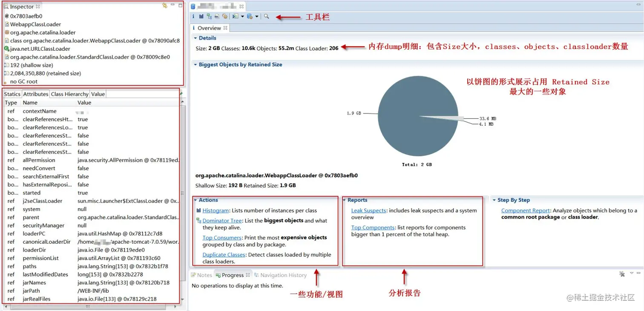Click icon beside 2,084,350,880 (retained size)
This screenshot has width=644, height=311.
point(7,73)
